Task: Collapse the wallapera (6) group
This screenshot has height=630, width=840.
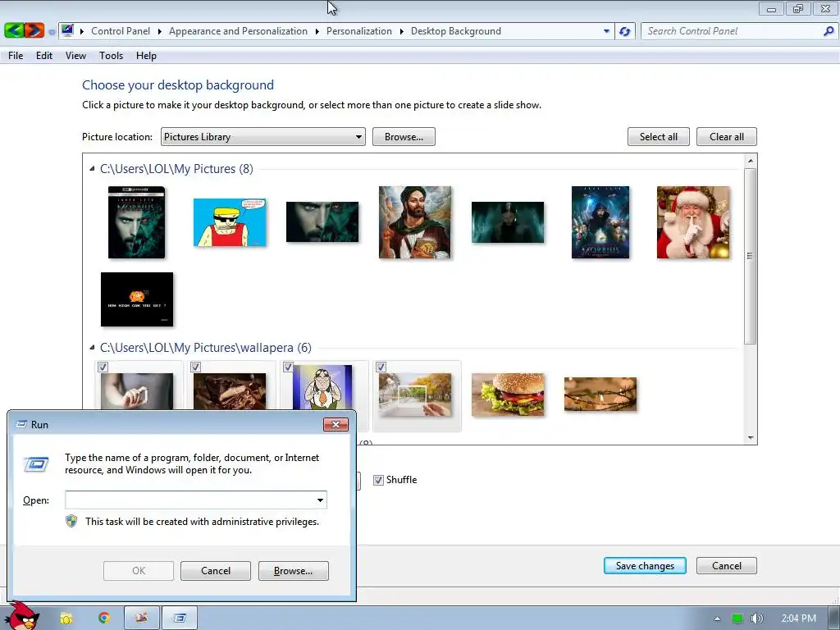Action: [x=92, y=348]
